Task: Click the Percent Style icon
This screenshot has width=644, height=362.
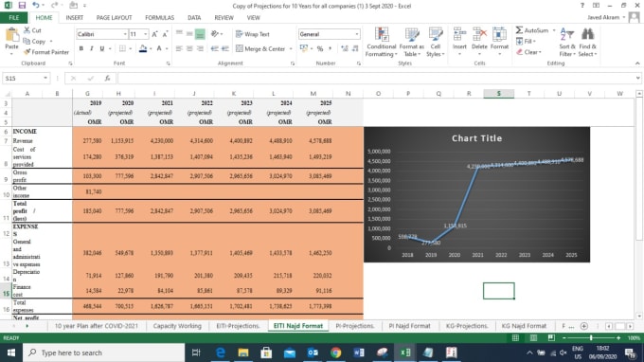Action: 320,48
